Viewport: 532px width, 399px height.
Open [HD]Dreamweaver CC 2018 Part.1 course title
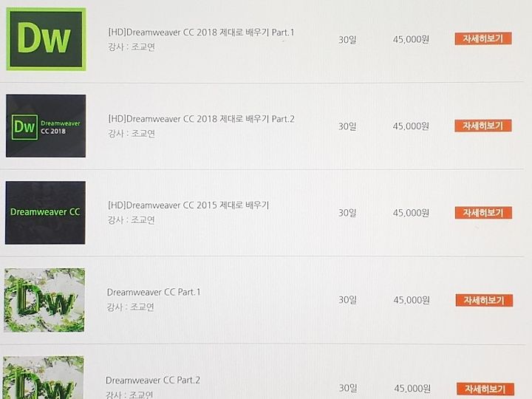point(202,33)
